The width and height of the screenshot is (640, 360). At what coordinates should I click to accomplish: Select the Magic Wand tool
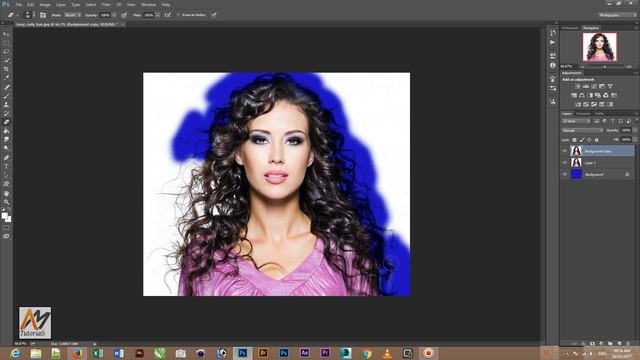pos(6,60)
